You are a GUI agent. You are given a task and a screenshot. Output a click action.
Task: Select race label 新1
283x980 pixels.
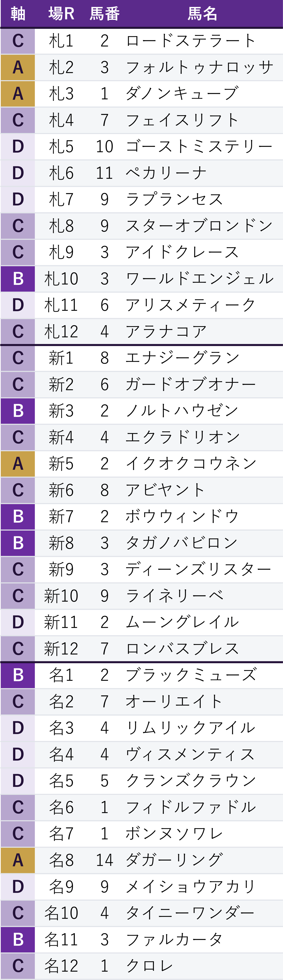tap(61, 358)
